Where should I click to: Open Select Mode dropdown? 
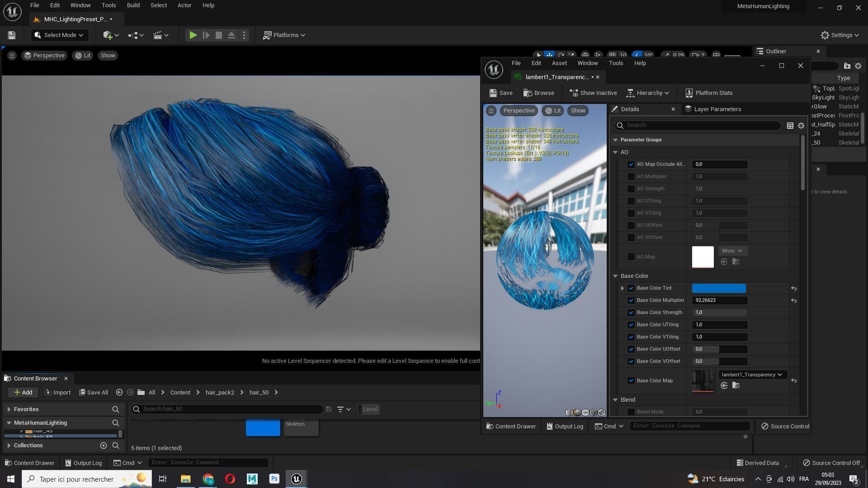coord(59,35)
